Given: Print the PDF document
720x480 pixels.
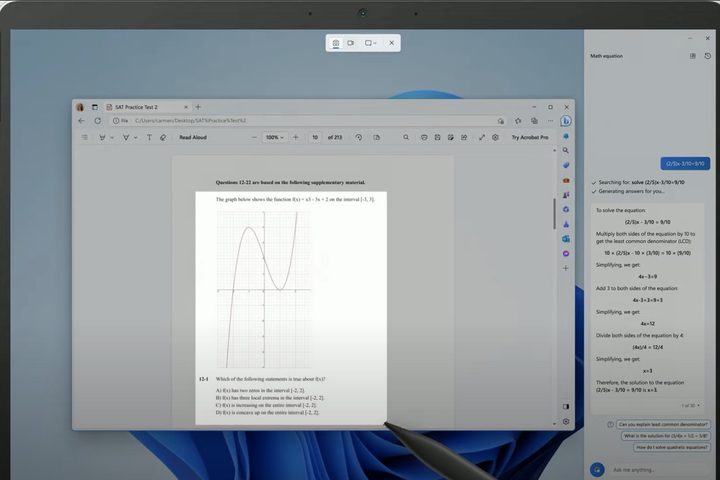Looking at the screenshot, I should click(x=424, y=137).
